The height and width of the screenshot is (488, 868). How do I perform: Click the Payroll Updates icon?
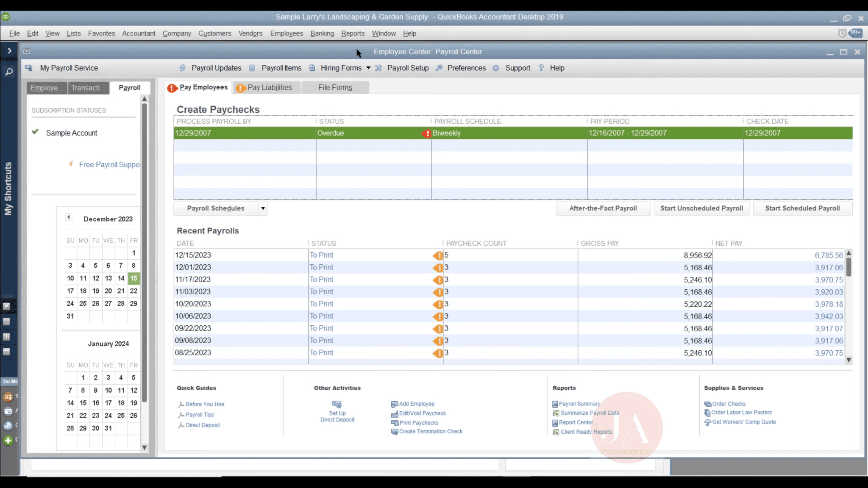point(182,68)
